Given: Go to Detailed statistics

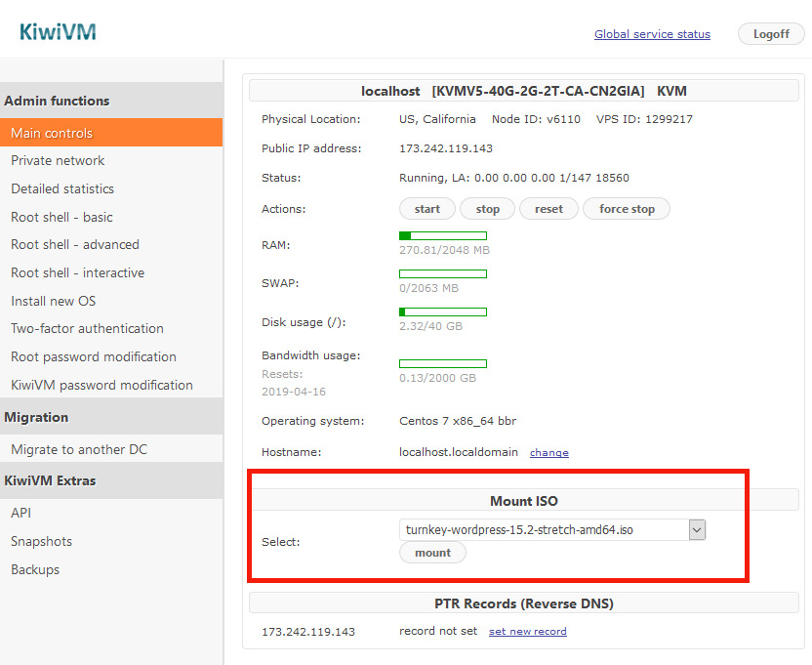Looking at the screenshot, I should point(62,188).
